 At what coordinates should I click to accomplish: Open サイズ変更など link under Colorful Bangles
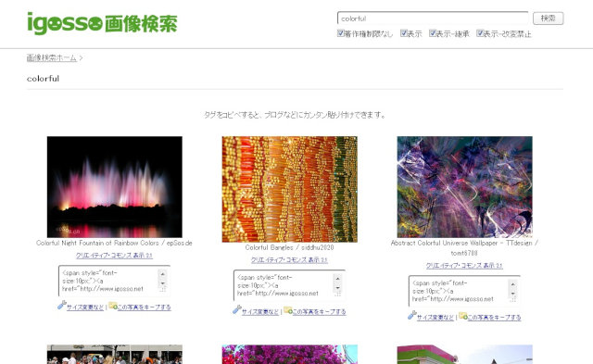tap(260, 312)
